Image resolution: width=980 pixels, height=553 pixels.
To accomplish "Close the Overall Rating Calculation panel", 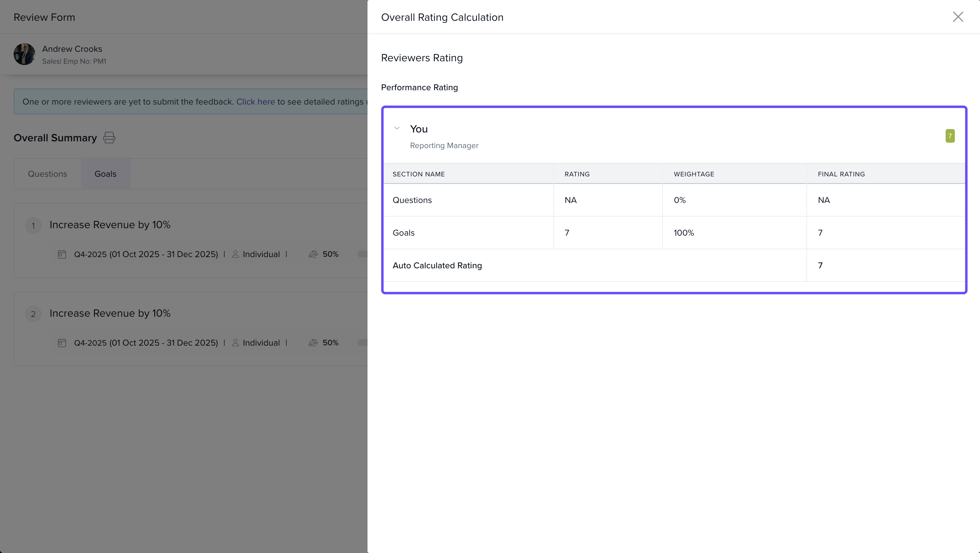I will 958,17.
